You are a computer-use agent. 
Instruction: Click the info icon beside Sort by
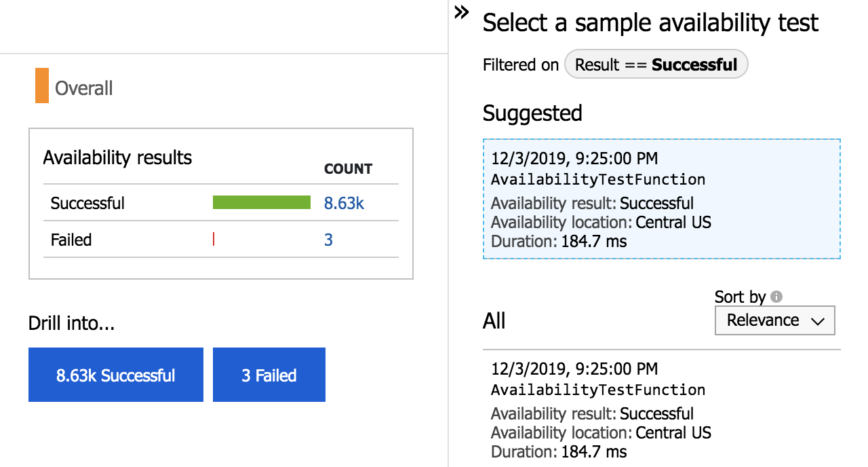click(x=776, y=297)
